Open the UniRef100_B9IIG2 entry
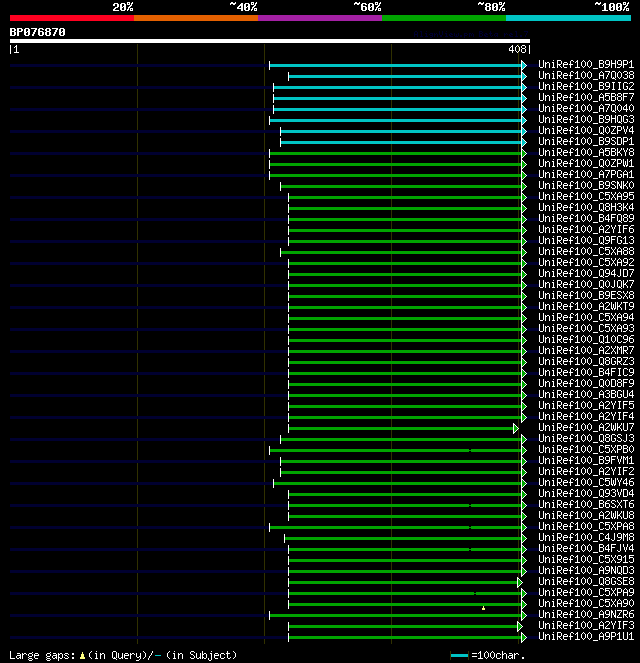 pyautogui.click(x=586, y=86)
